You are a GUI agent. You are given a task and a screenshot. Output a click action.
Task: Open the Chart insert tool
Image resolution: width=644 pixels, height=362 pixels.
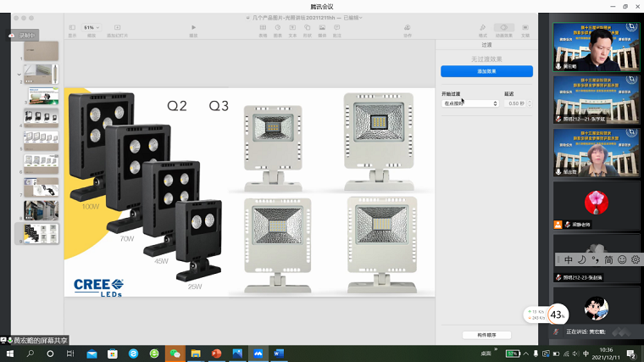click(x=278, y=29)
